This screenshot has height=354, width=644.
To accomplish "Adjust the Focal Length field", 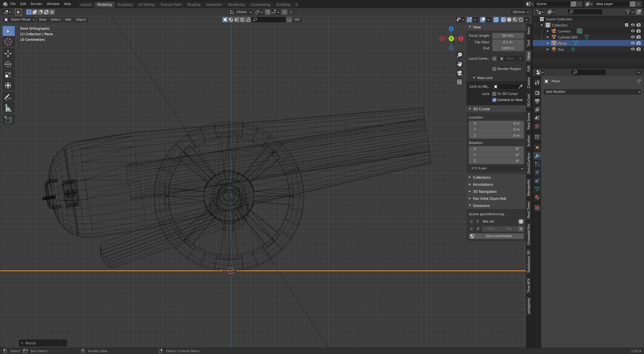I will (507, 36).
